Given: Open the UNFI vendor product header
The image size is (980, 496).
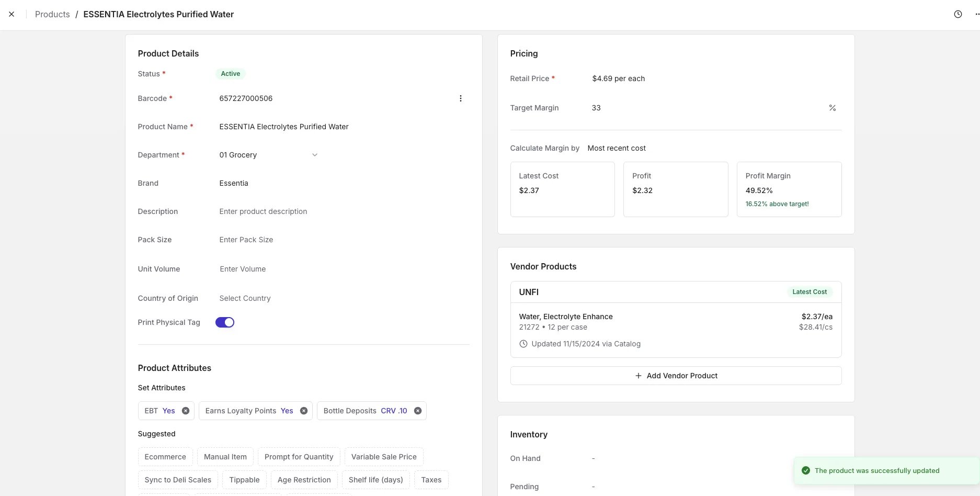Looking at the screenshot, I should click(x=676, y=292).
